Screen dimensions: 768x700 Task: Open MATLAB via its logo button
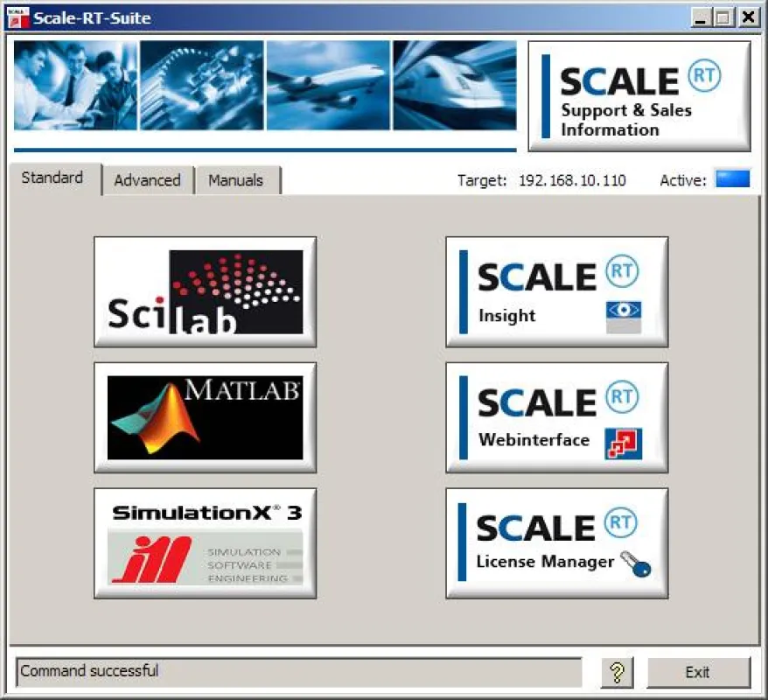click(205, 418)
